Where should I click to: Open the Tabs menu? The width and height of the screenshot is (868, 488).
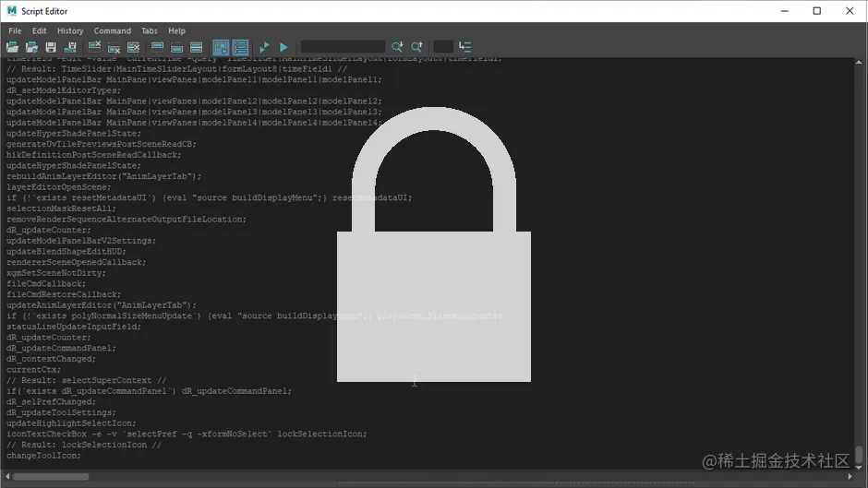pyautogui.click(x=150, y=31)
